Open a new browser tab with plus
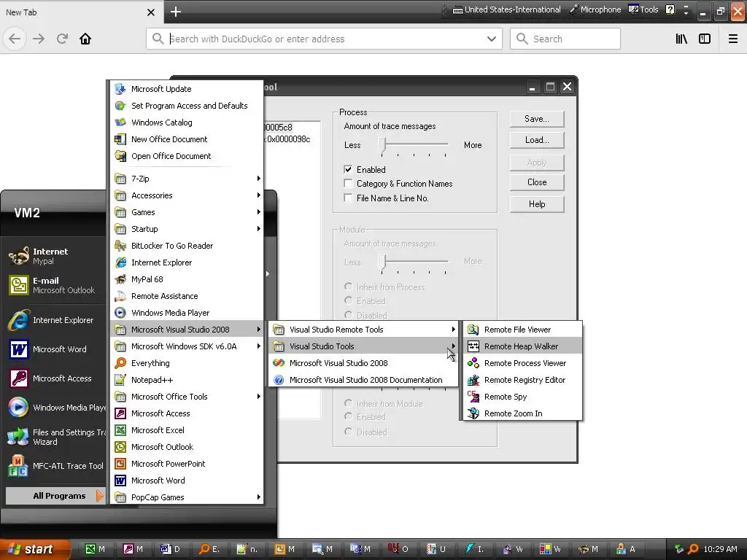747x560 pixels. click(x=175, y=12)
